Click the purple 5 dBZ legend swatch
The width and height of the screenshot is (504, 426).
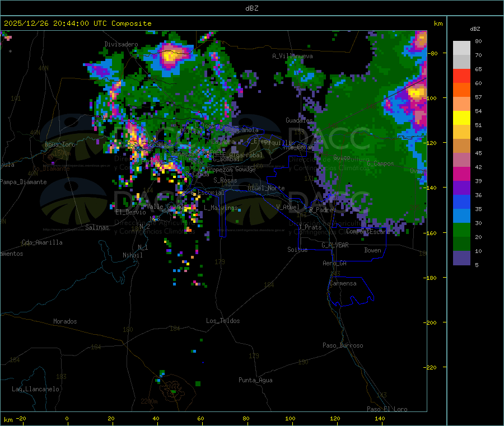point(461,258)
